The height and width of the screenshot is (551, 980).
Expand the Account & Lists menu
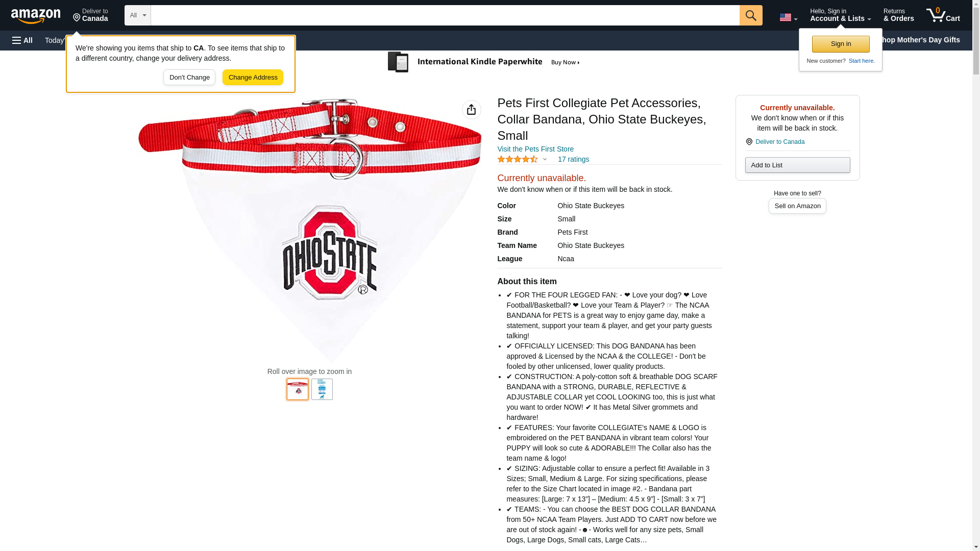(840, 15)
